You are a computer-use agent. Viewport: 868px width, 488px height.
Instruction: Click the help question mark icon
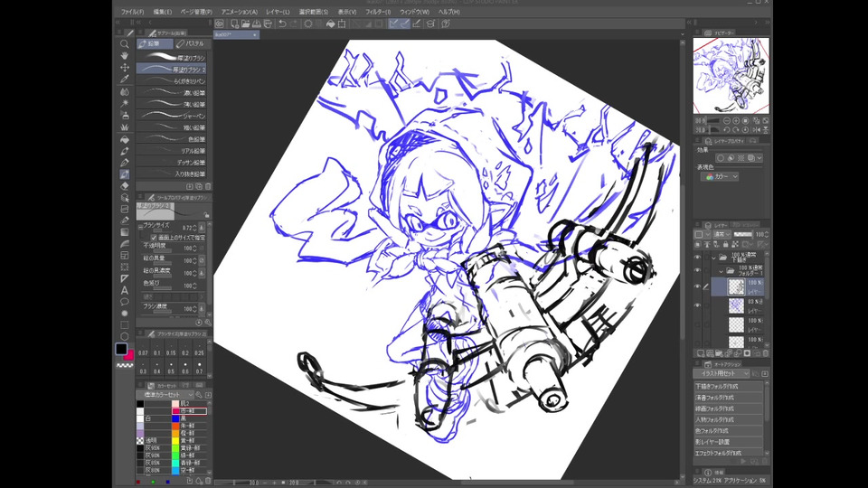[446, 23]
